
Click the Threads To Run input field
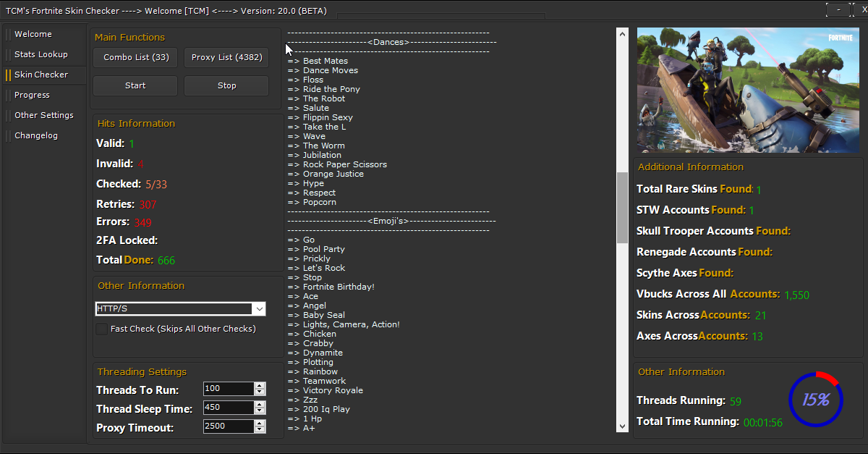click(228, 389)
